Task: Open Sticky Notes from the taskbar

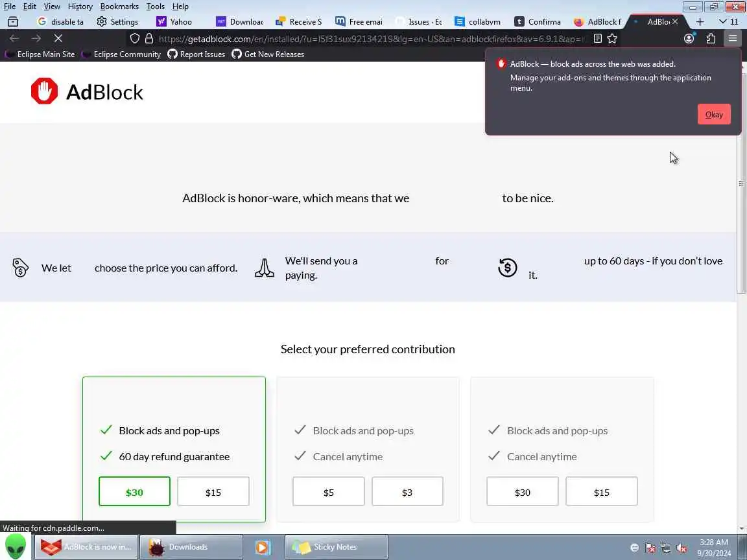Action: pyautogui.click(x=337, y=546)
